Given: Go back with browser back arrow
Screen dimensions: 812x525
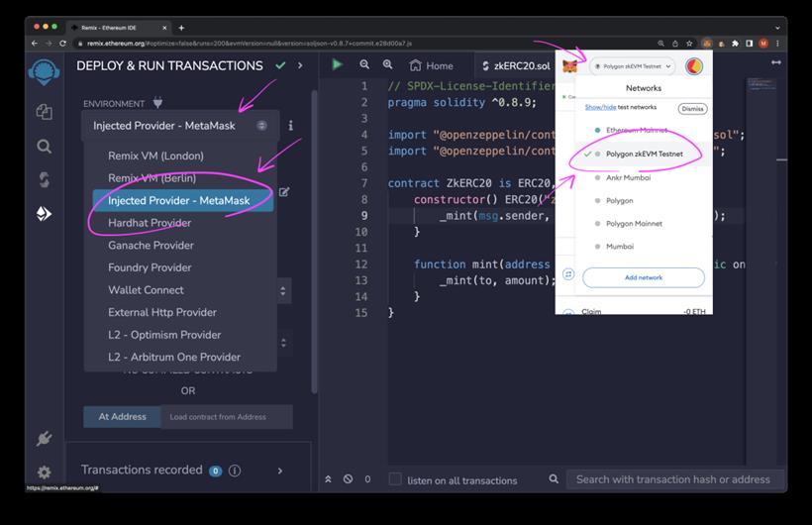Looking at the screenshot, I should pos(35,43).
